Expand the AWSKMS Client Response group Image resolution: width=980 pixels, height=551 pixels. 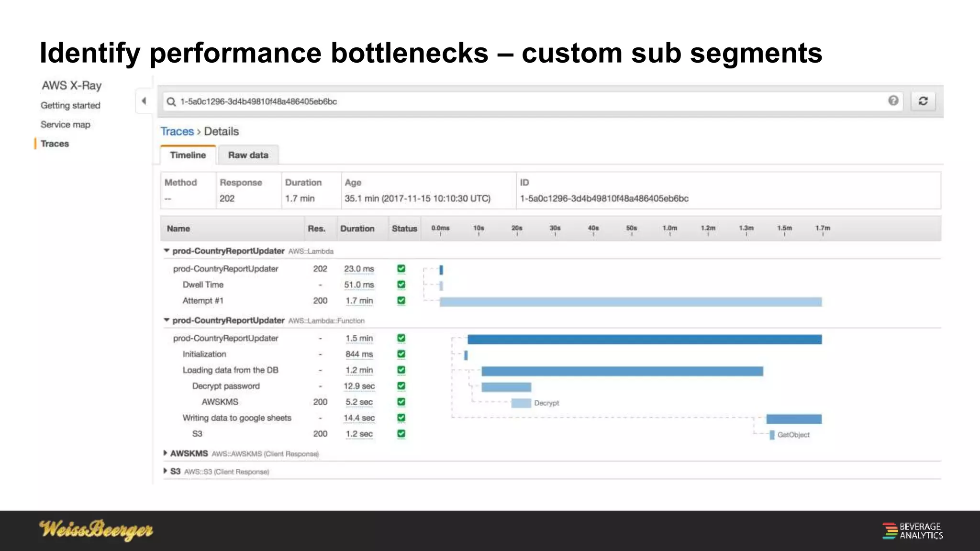coord(165,453)
